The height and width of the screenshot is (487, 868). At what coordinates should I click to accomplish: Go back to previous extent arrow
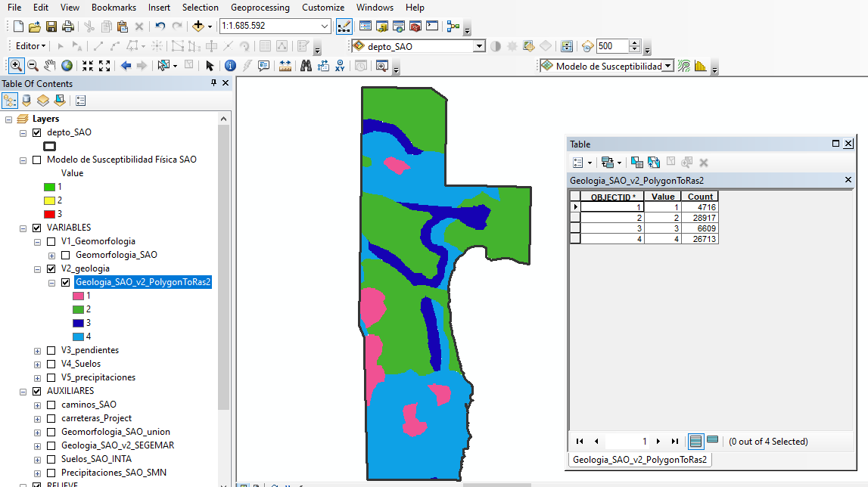click(x=126, y=66)
